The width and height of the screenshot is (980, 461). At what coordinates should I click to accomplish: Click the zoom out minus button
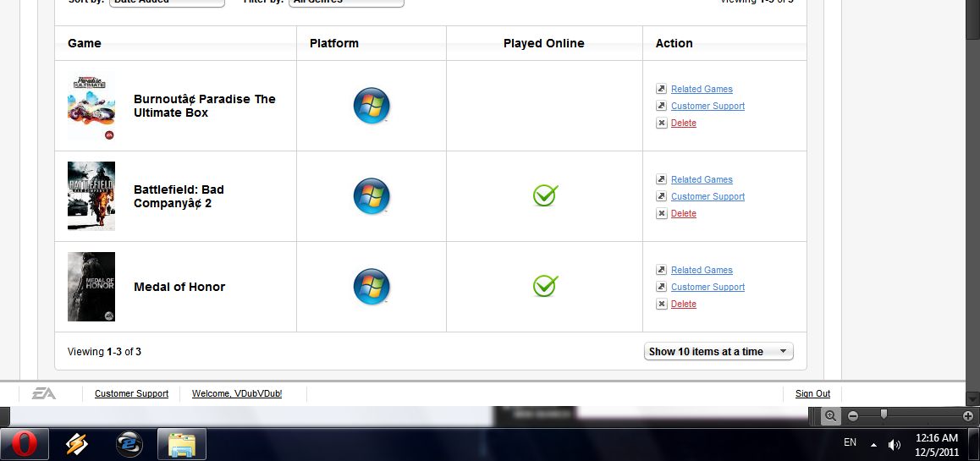coord(852,415)
